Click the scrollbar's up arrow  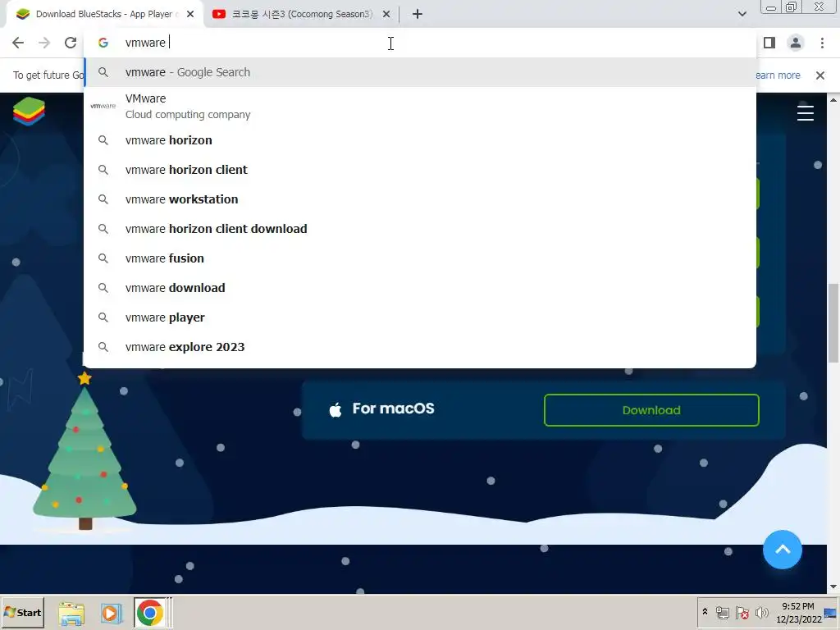833,99
